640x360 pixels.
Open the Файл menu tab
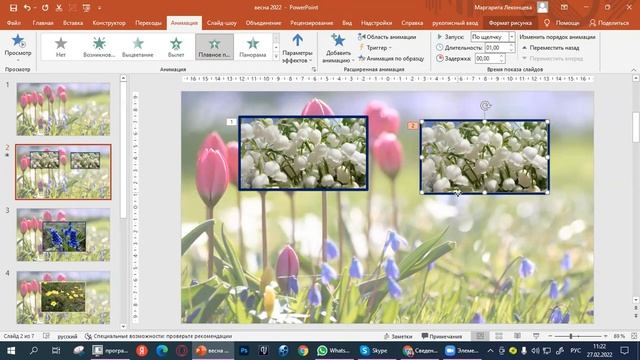point(13,23)
